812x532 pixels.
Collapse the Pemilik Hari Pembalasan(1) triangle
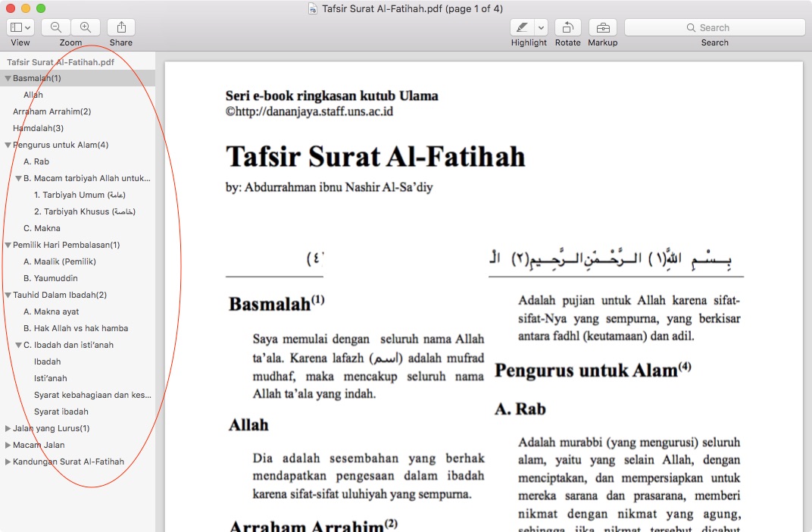click(x=8, y=245)
